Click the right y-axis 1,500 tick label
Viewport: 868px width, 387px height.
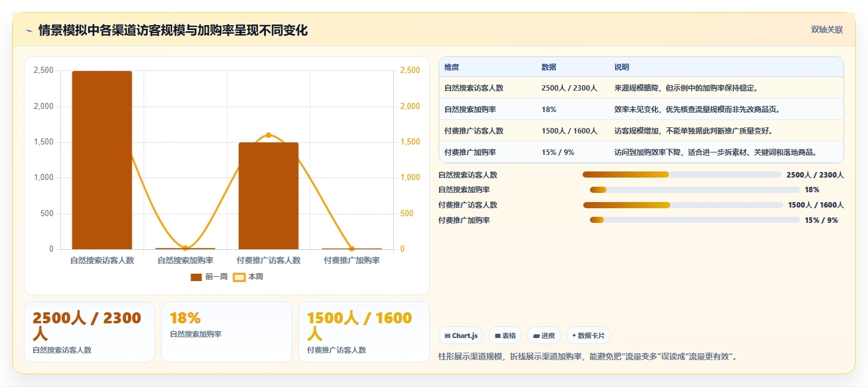410,142
